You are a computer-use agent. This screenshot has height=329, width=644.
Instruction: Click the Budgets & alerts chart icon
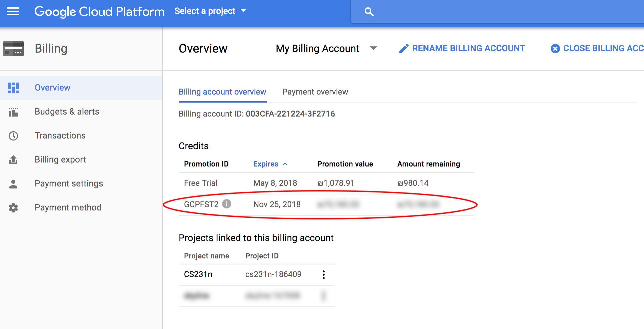[13, 112]
